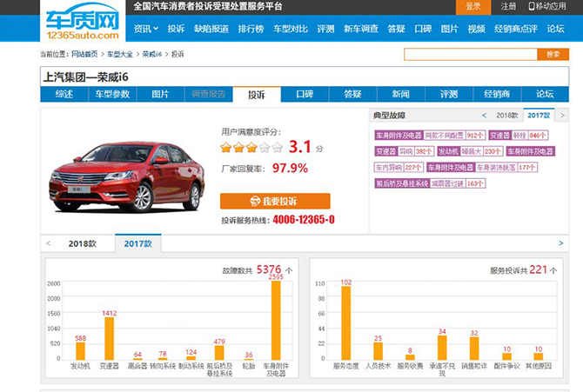The width and height of the screenshot is (583, 392).
Task: Go to 荣威i6 in the breadcrumb
Action: click(x=152, y=54)
